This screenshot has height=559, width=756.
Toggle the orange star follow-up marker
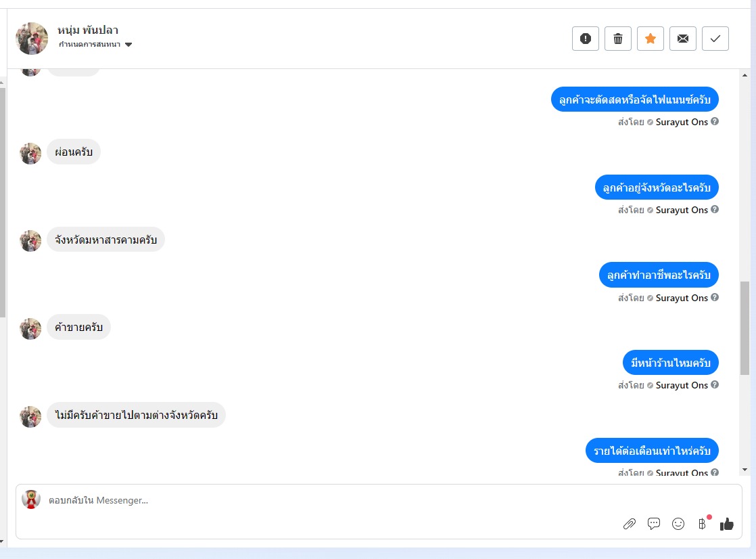(x=651, y=39)
